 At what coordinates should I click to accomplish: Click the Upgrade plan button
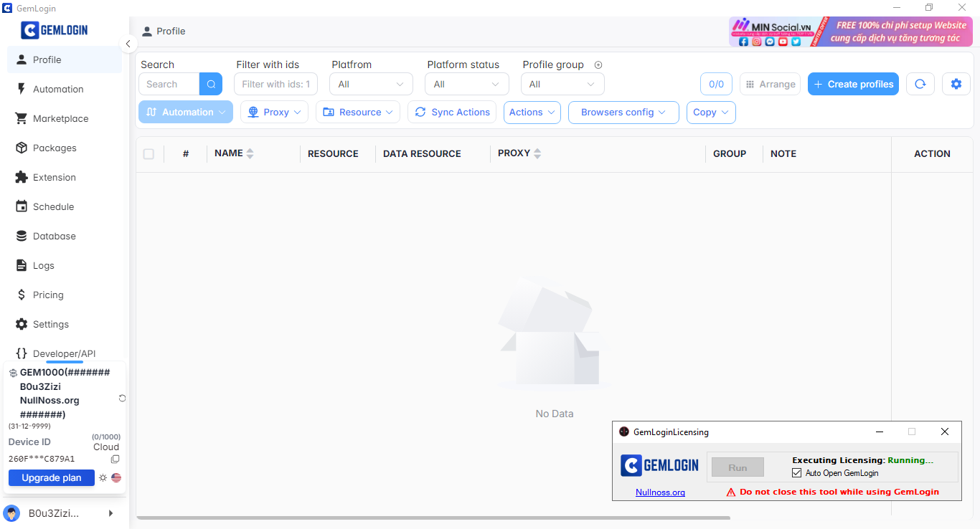[x=52, y=477]
